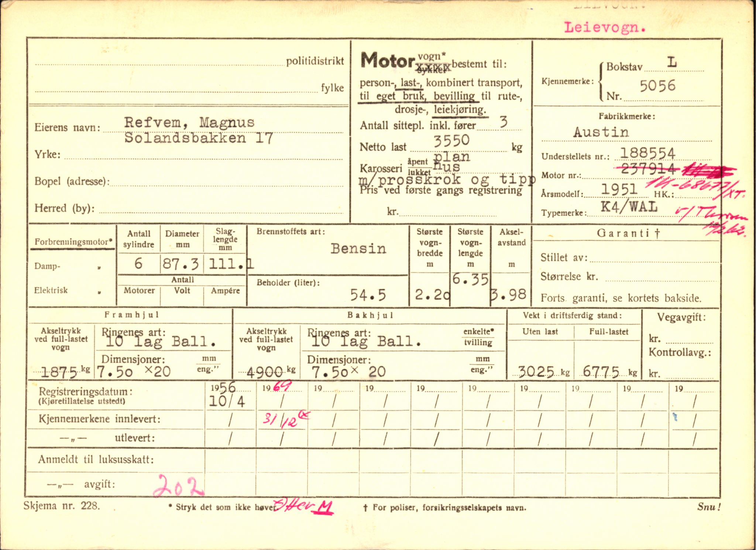The image size is (756, 550).
Task: Click the pink handwritten number '202'
Action: click(179, 486)
